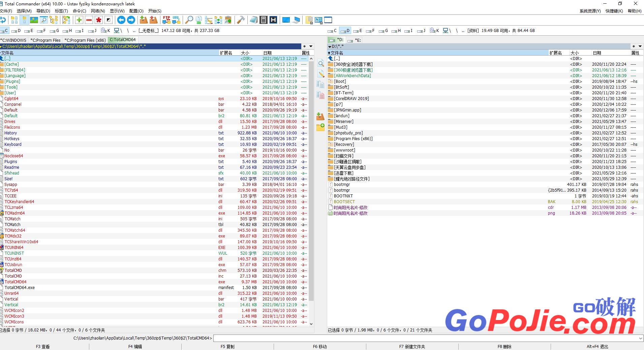
Task: Click the new folder icon in middle bar
Action: point(320,127)
